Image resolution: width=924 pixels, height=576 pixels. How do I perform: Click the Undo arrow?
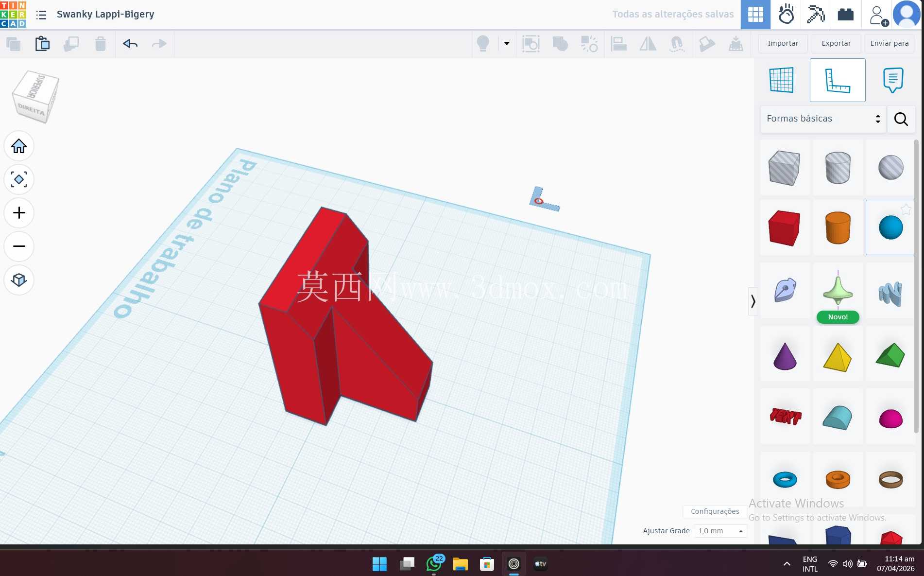(130, 44)
